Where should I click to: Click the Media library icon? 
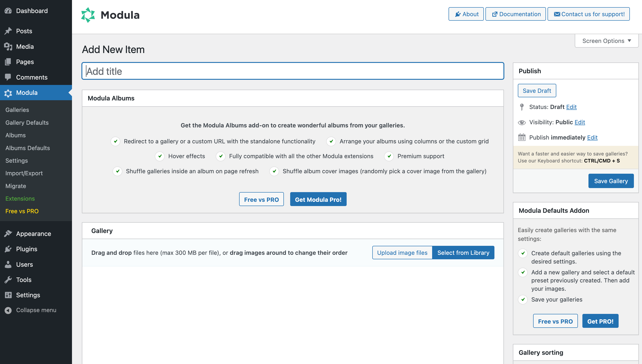(x=8, y=47)
